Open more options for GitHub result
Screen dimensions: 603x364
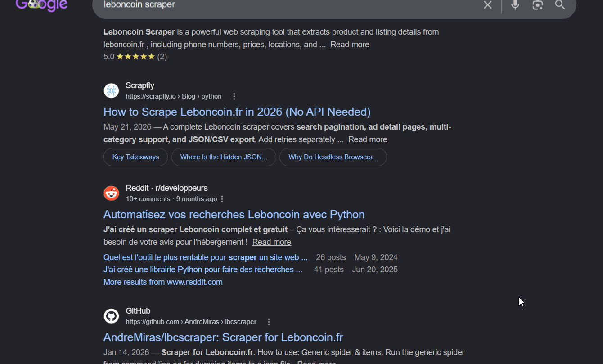269,322
